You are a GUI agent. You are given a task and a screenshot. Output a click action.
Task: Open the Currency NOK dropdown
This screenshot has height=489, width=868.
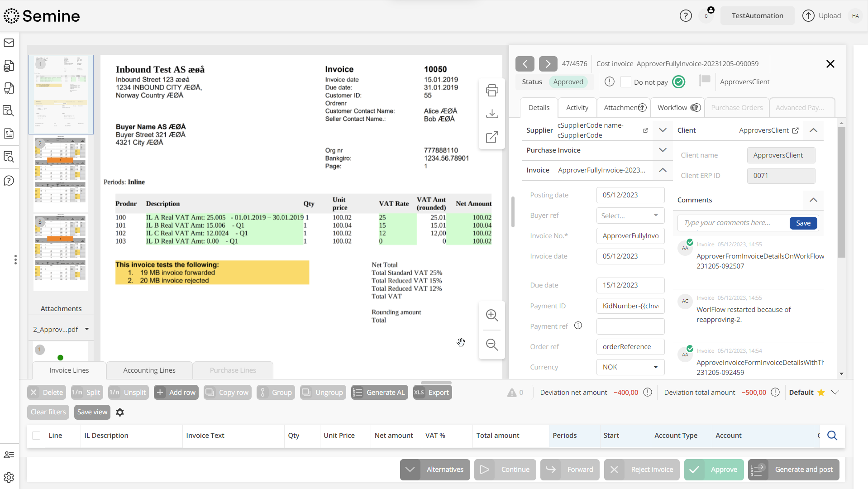(655, 367)
